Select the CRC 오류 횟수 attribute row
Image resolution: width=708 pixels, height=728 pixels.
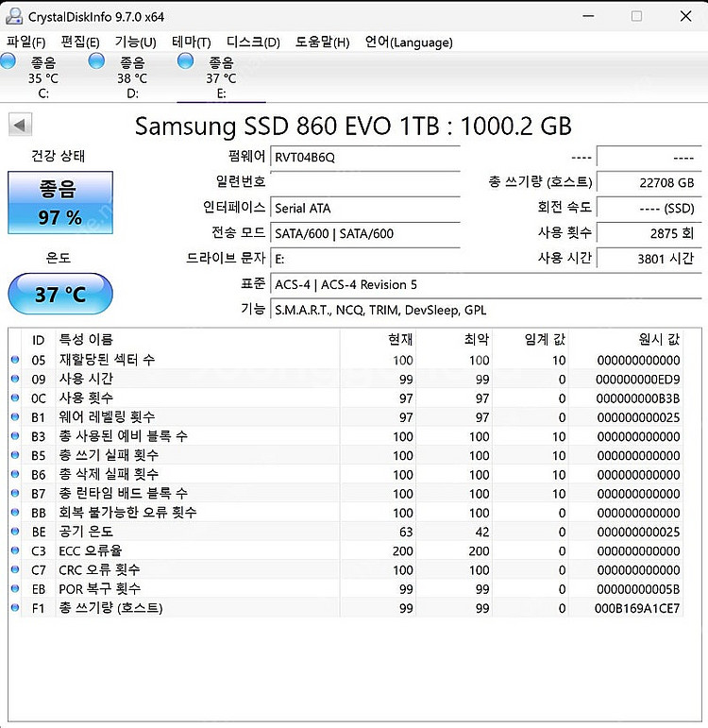tap(346, 569)
